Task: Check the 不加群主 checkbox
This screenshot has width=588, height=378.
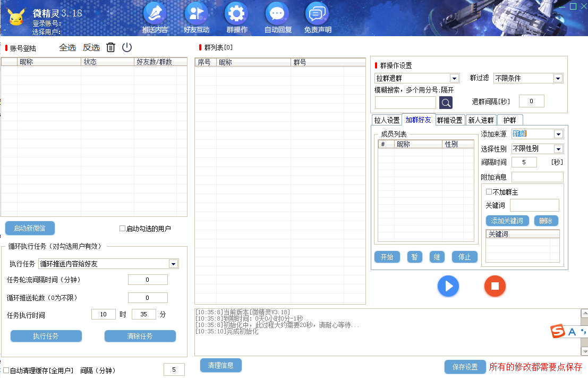Action: coord(489,192)
